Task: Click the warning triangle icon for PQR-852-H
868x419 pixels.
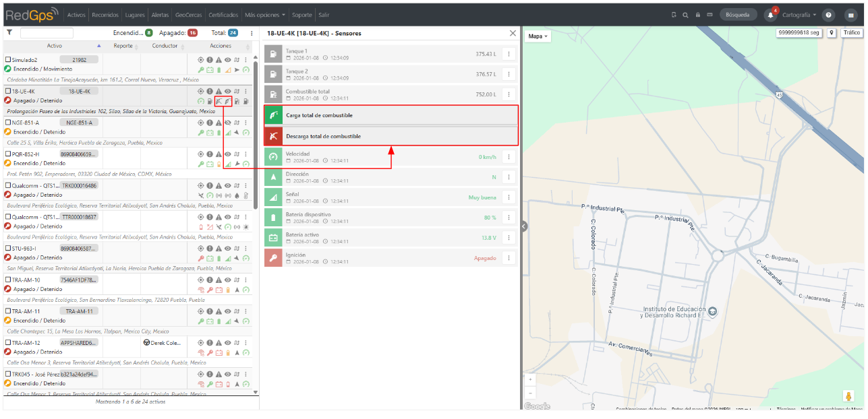Action: coord(219,154)
